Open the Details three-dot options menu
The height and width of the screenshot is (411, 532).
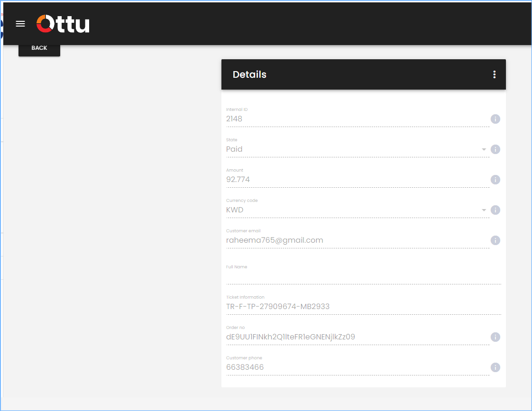tap(495, 74)
